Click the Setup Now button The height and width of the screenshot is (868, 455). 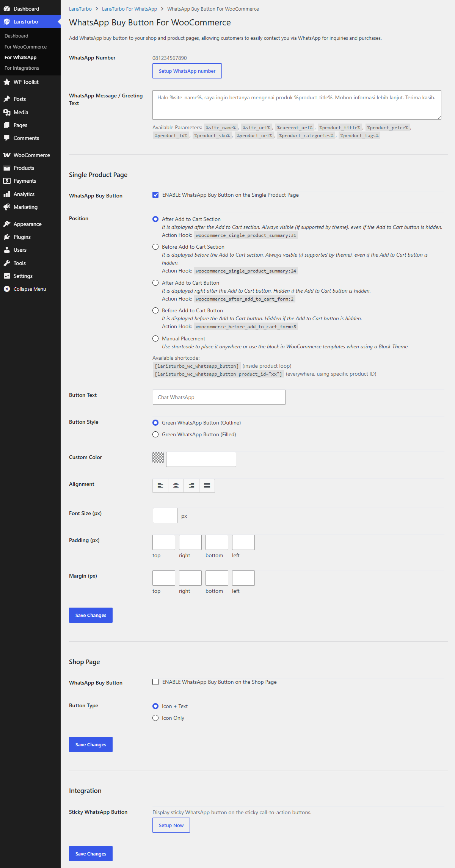[x=171, y=825]
